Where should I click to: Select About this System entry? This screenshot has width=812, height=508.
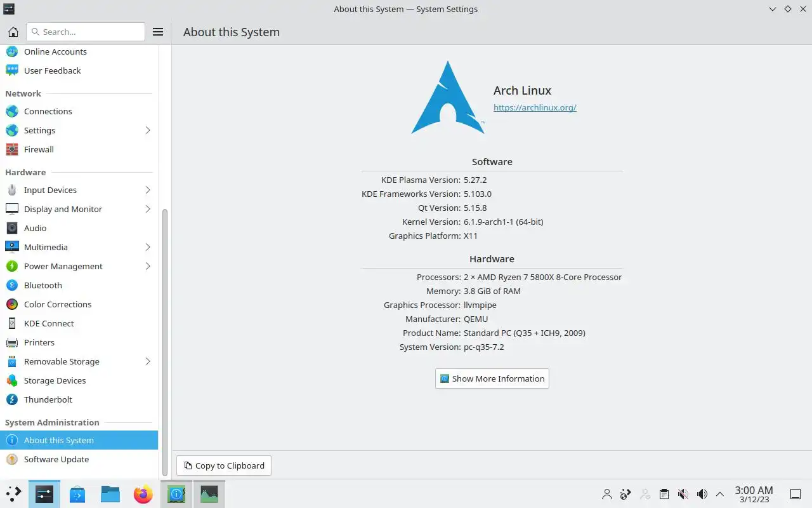coord(79,440)
